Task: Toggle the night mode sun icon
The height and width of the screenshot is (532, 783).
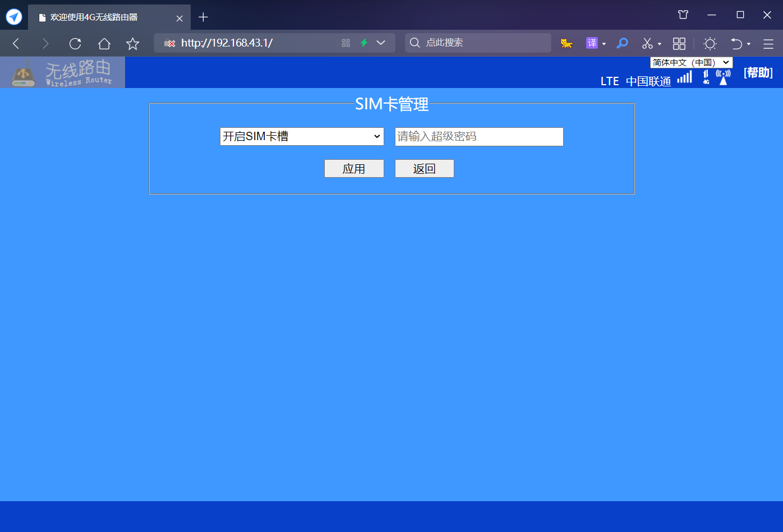Action: coord(710,43)
